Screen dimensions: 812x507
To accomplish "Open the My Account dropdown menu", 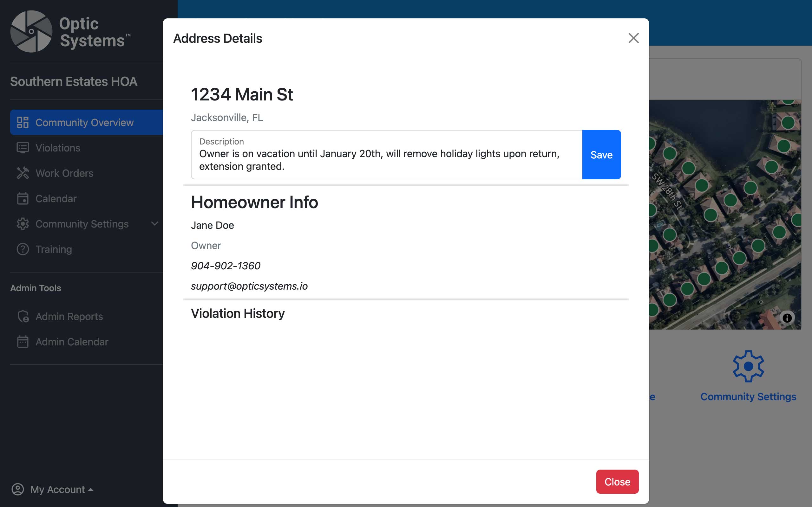I will pos(53,489).
